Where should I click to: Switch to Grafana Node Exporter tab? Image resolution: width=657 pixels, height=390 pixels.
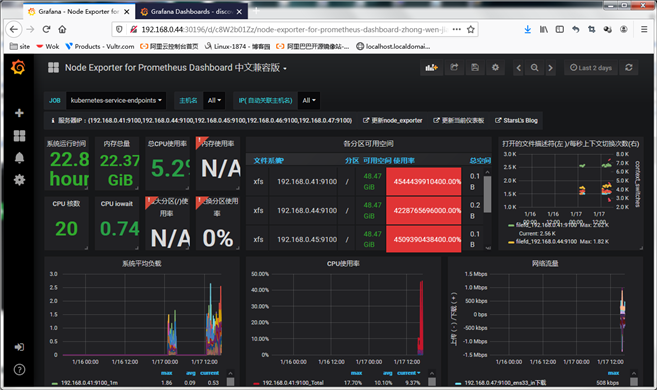click(x=78, y=12)
